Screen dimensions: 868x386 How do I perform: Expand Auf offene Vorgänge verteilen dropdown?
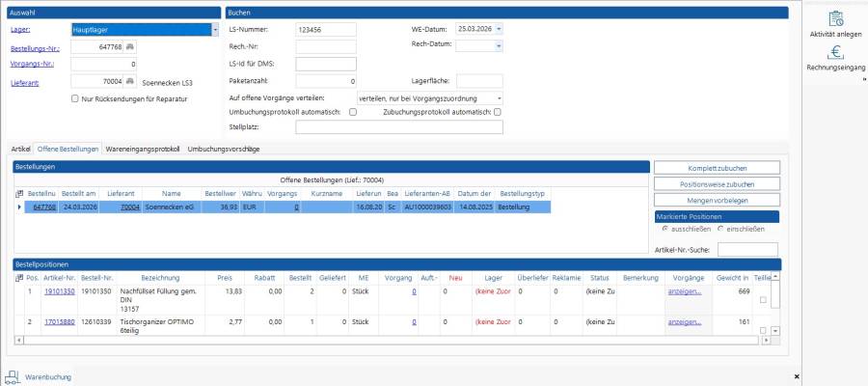coord(499,98)
